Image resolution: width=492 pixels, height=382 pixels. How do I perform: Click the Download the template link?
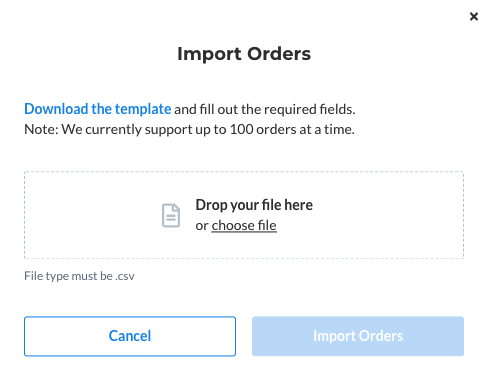pyautogui.click(x=98, y=109)
